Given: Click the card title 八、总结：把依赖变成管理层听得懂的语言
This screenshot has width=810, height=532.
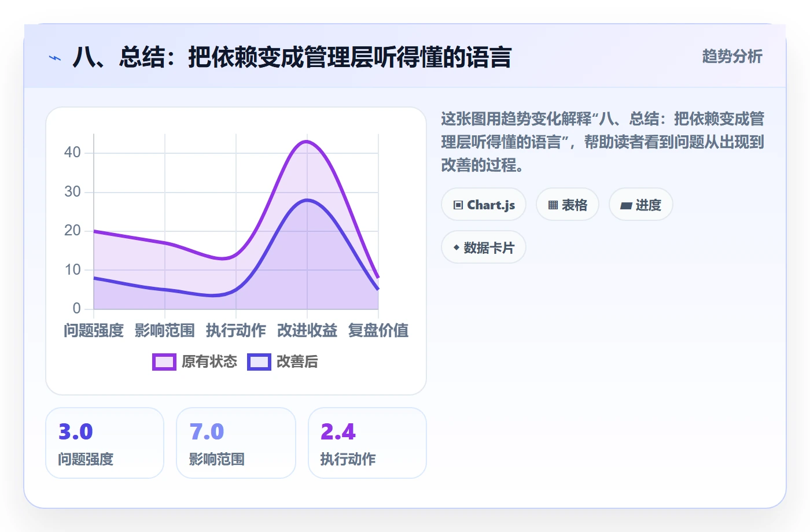Looking at the screenshot, I should (x=292, y=58).
